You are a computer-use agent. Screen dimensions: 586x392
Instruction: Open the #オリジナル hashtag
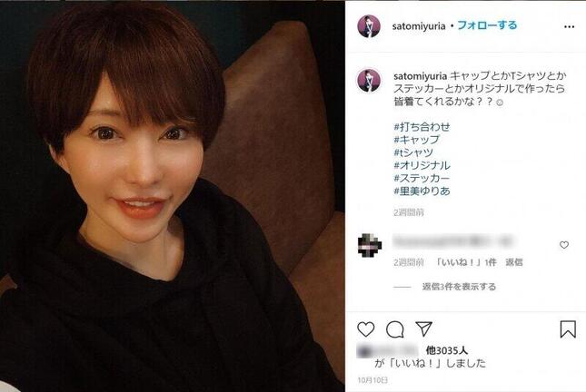pyautogui.click(x=422, y=165)
